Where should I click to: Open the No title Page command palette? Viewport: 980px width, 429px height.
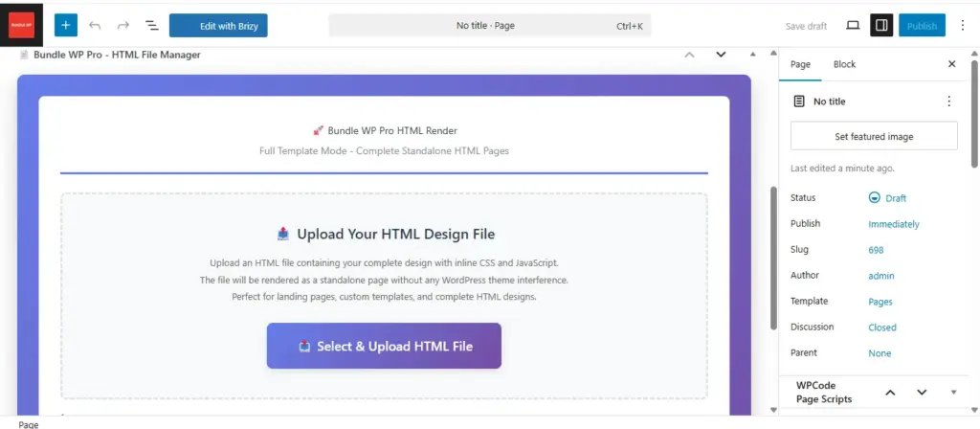point(489,26)
